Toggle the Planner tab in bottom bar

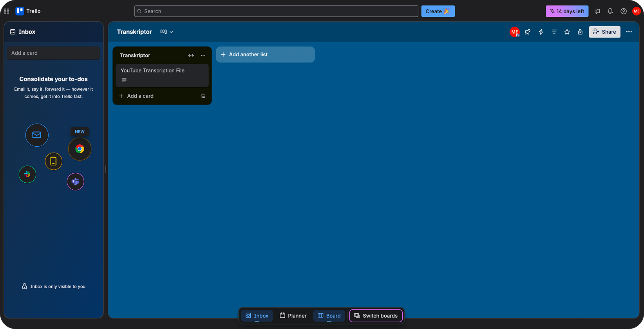pyautogui.click(x=293, y=316)
